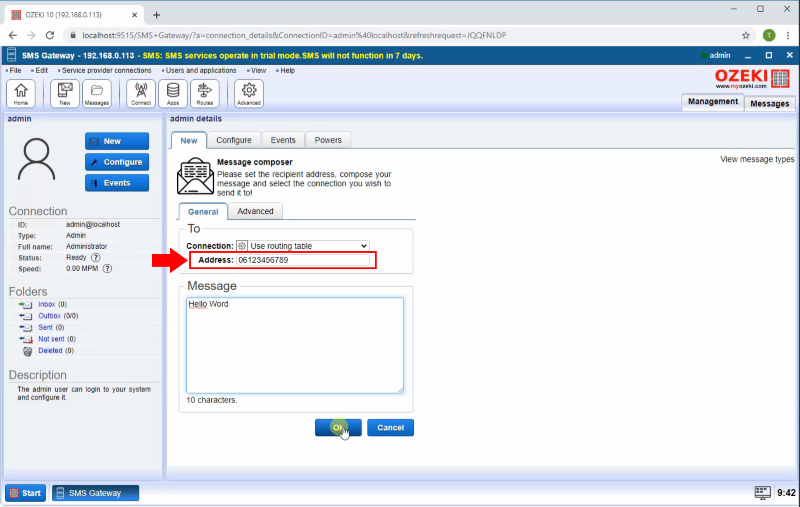This screenshot has height=507, width=800.
Task: Click the Ok button to send
Action: 338,427
